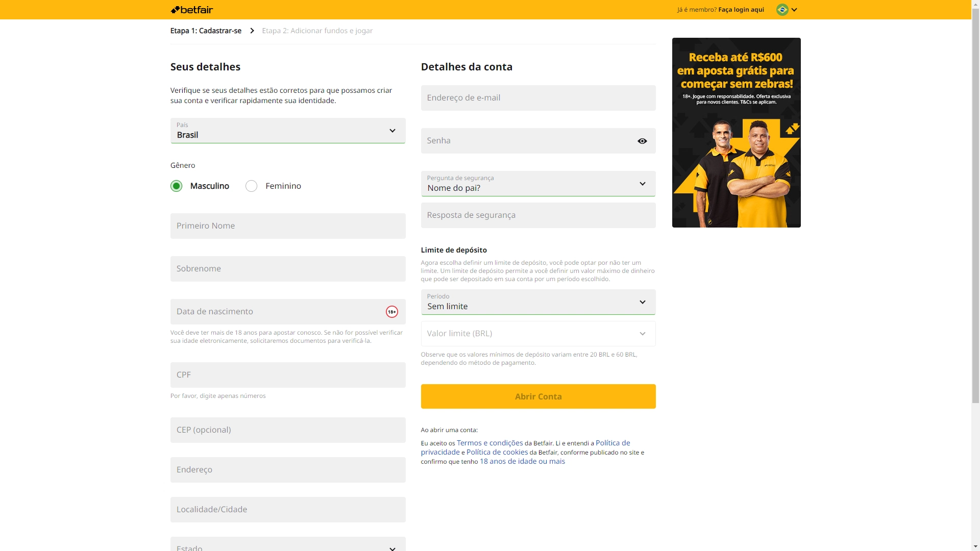
Task: Click the 'Detalhes da conta' heading
Action: click(x=467, y=67)
